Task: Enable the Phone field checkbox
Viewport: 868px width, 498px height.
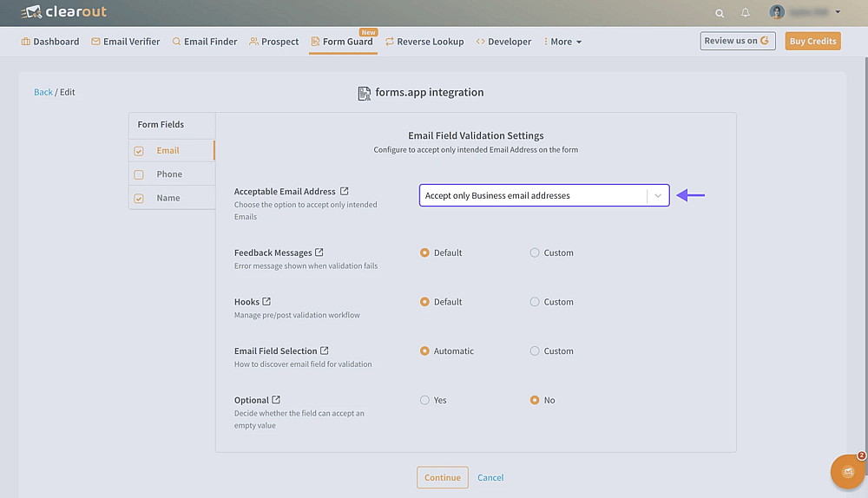Action: tap(138, 174)
